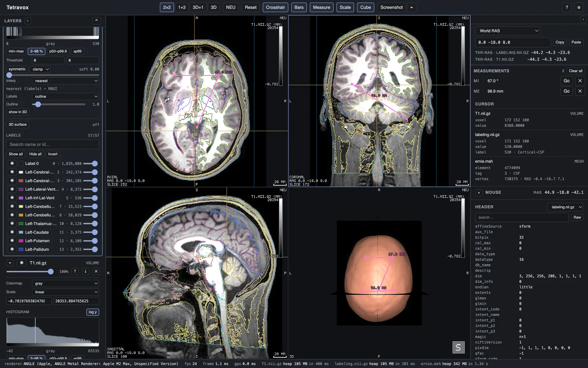
Task: Toggle symmetric threshold mode
Action: point(17,69)
